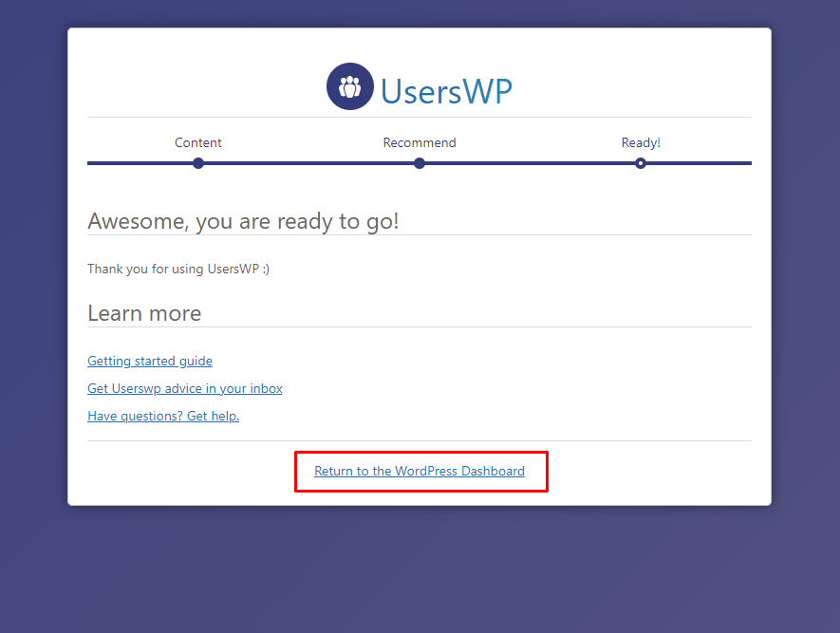Click the hollow Ready! step marker
The width and height of the screenshot is (840, 633).
641,163
